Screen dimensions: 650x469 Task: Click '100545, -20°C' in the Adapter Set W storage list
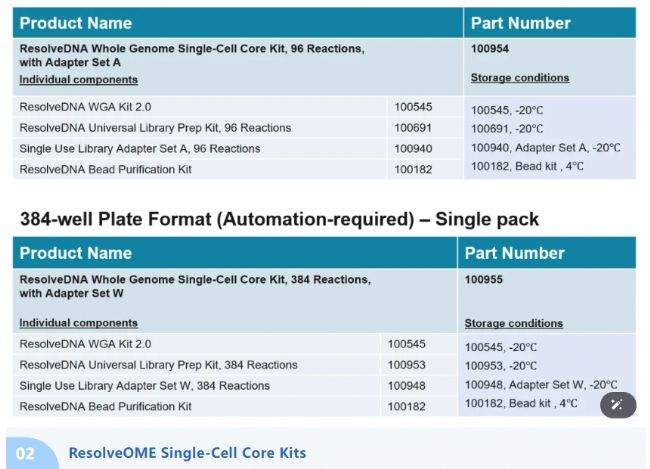[500, 347]
